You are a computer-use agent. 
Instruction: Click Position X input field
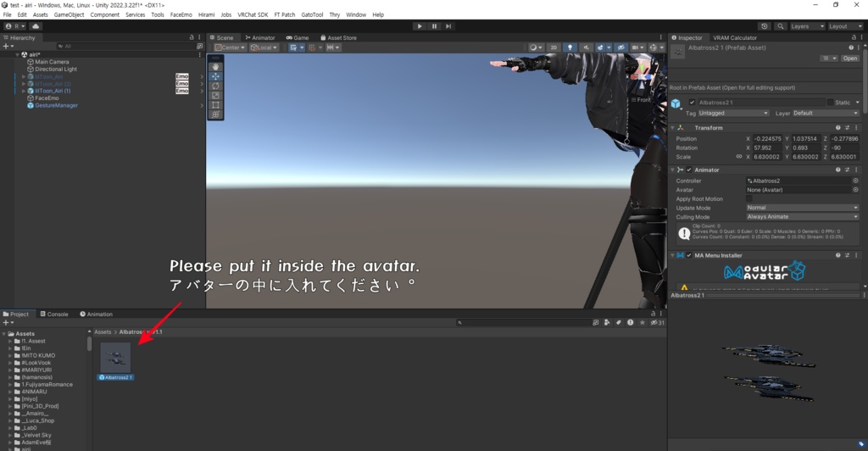(767, 139)
